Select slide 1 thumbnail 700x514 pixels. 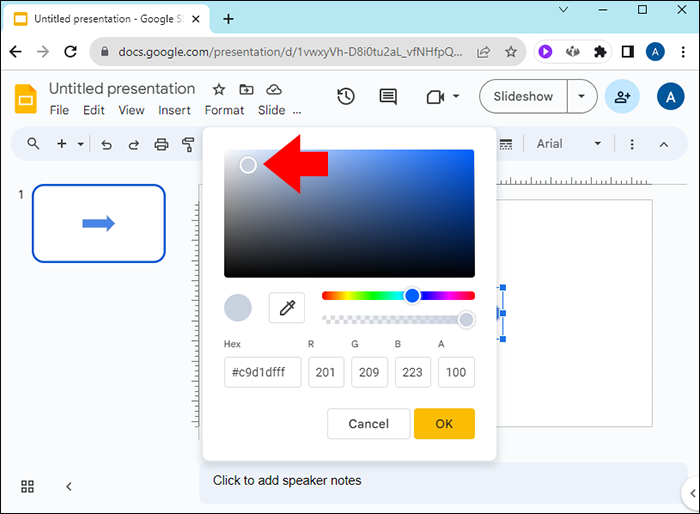99,223
